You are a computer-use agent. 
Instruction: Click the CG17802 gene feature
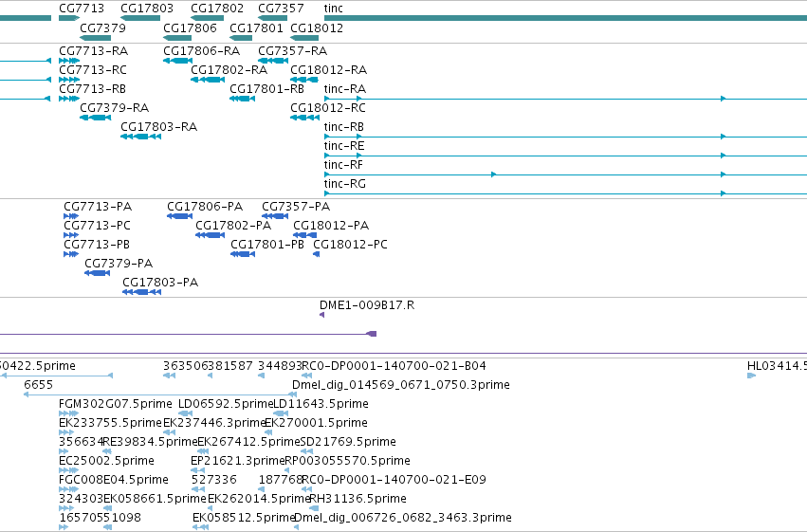pos(207,18)
